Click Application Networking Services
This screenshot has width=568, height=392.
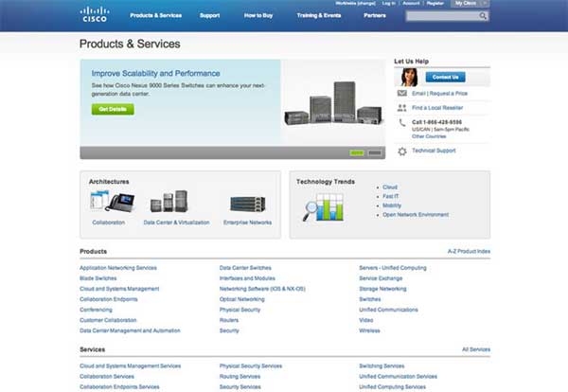pyautogui.click(x=118, y=268)
